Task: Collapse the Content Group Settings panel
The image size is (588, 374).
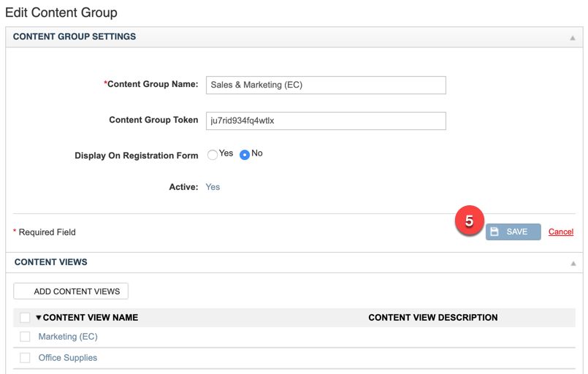Action: pyautogui.click(x=572, y=38)
